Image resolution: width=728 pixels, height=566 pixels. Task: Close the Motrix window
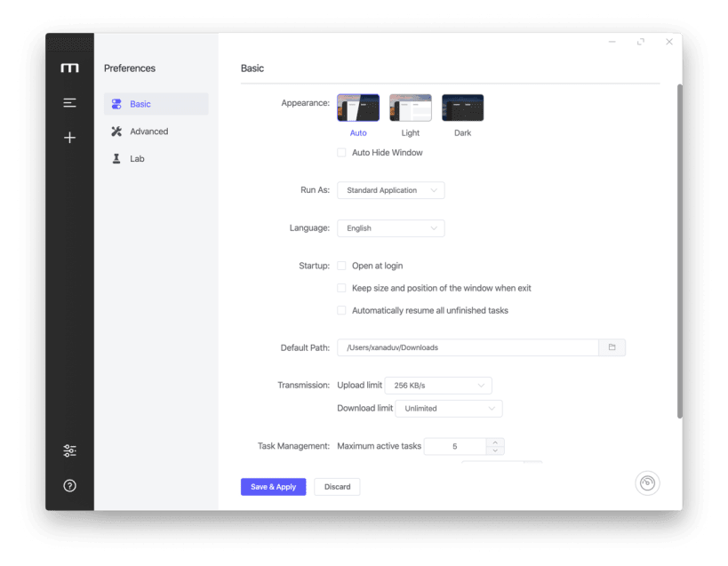point(669,42)
